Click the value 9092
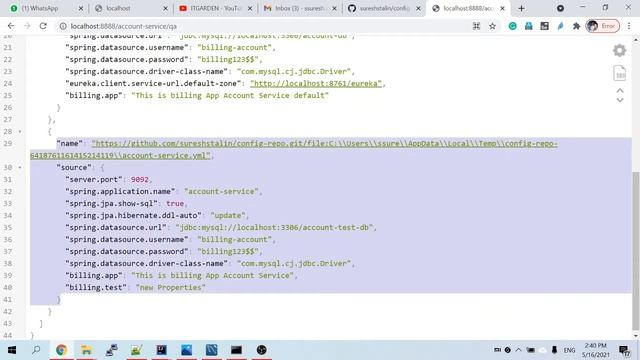640x360 pixels. point(140,179)
